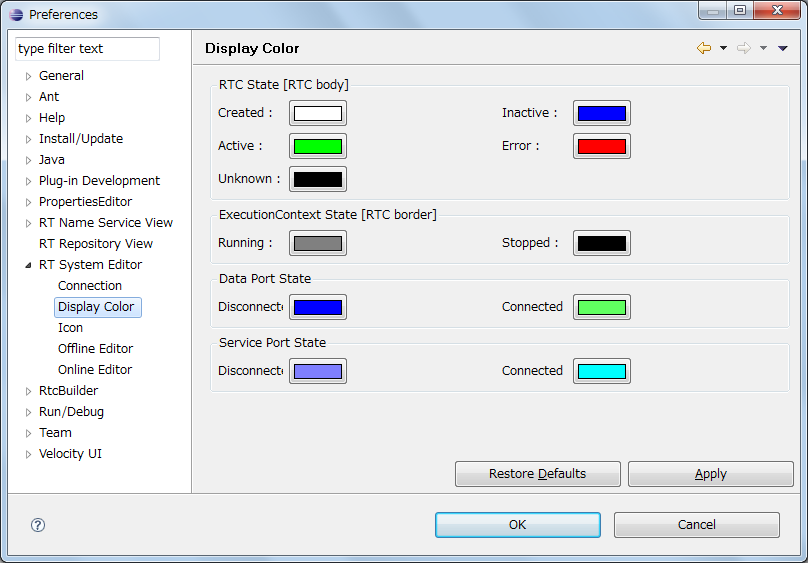Change the Active state green color
Viewport: 808px width, 563px height.
pos(318,146)
